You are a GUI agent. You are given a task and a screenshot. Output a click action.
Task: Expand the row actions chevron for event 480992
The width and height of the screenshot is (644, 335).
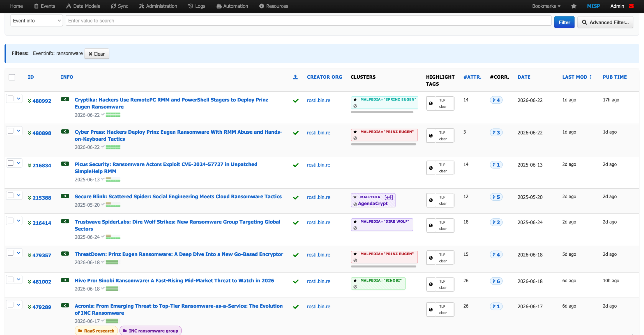[19, 99]
